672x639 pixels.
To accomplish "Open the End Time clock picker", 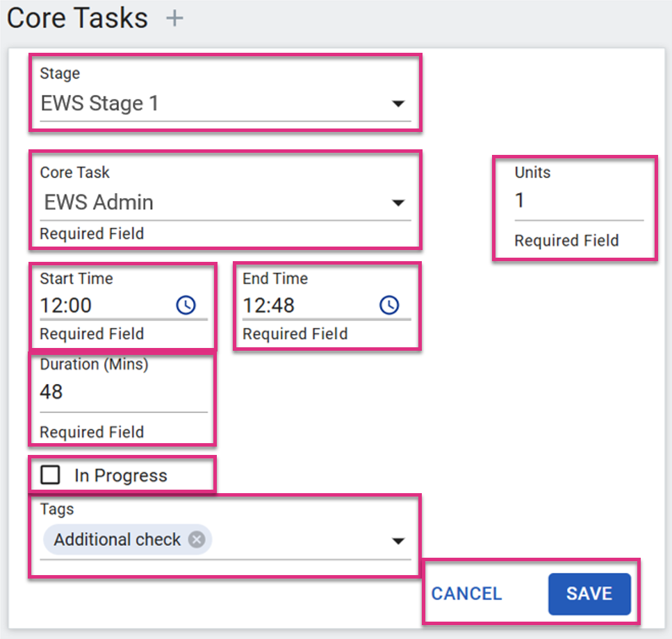I will click(389, 306).
